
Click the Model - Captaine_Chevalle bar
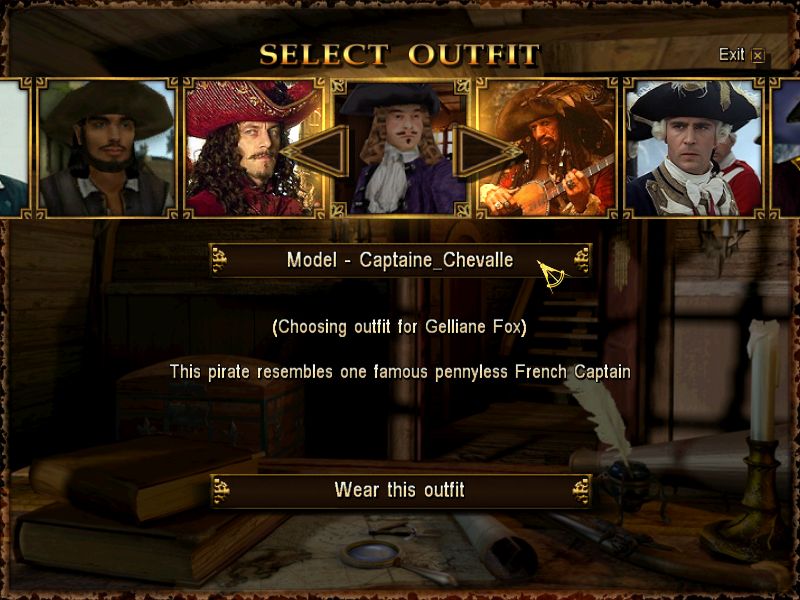[x=401, y=260]
